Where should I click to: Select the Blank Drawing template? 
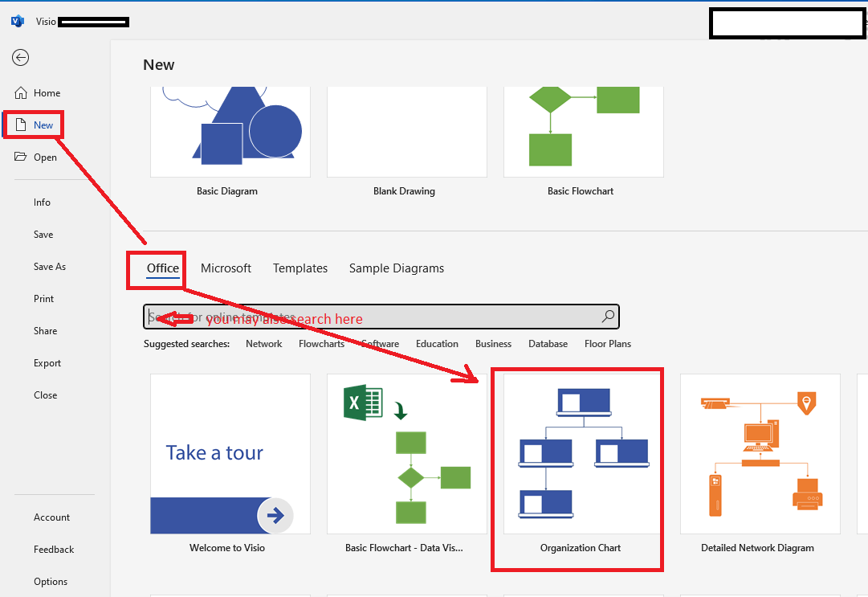[x=407, y=132]
